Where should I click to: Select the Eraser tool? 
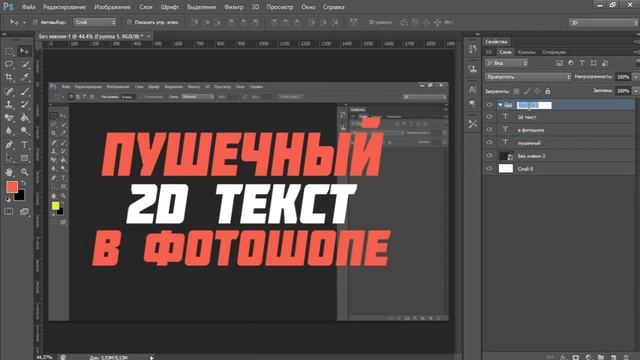pyautogui.click(x=9, y=118)
